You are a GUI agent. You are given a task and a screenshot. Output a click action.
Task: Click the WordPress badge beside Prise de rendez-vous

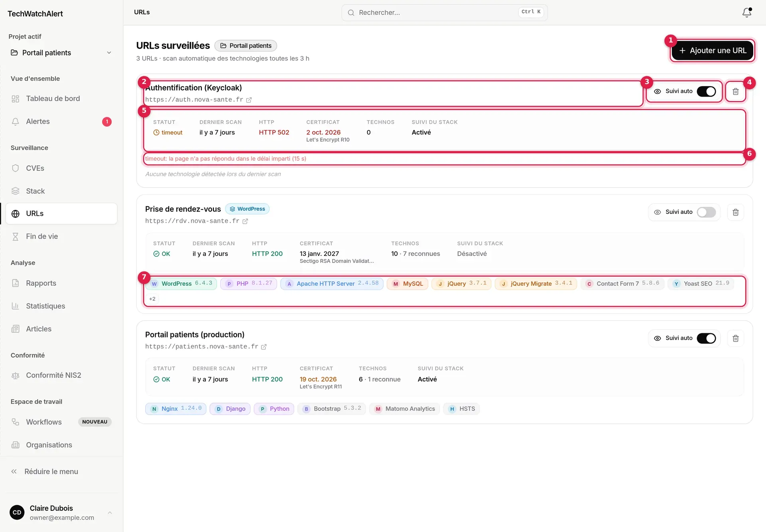point(247,209)
